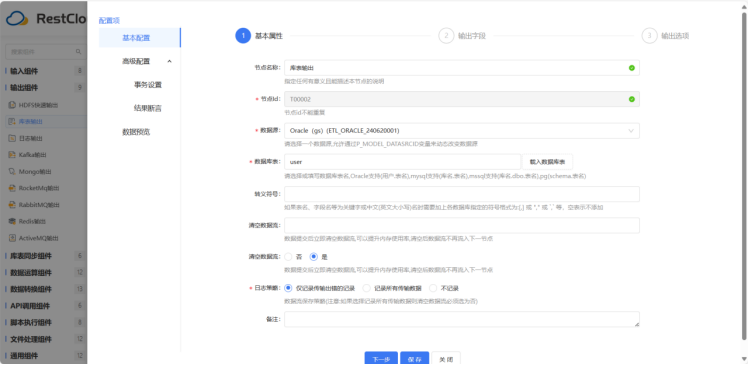Screen dimensions: 748x365
Task: Select the Redis输出 component icon
Action: point(12,221)
